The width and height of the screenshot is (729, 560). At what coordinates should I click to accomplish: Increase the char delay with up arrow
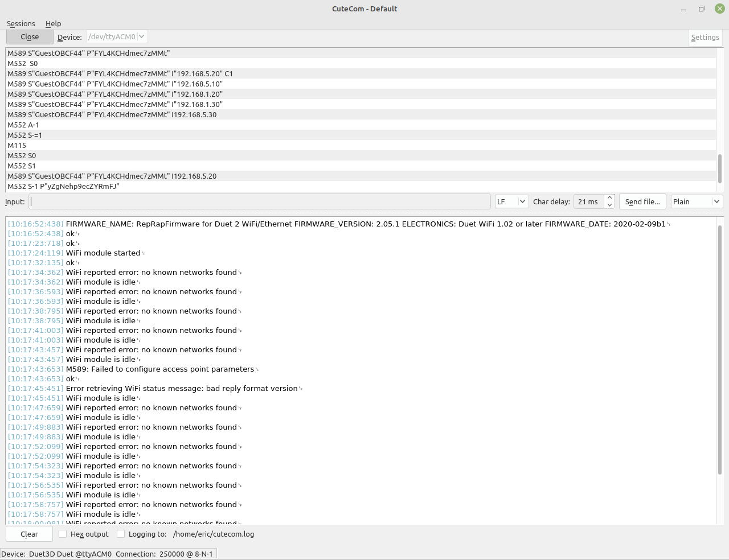(609, 197)
